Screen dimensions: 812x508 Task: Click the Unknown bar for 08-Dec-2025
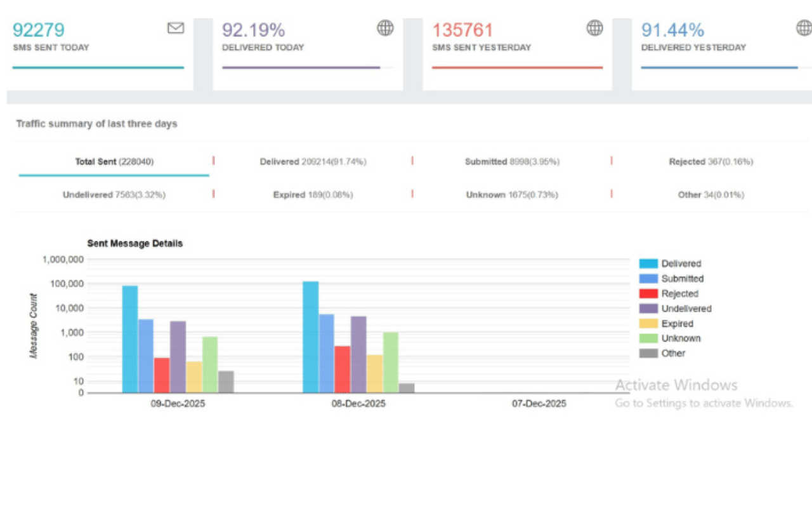click(391, 363)
